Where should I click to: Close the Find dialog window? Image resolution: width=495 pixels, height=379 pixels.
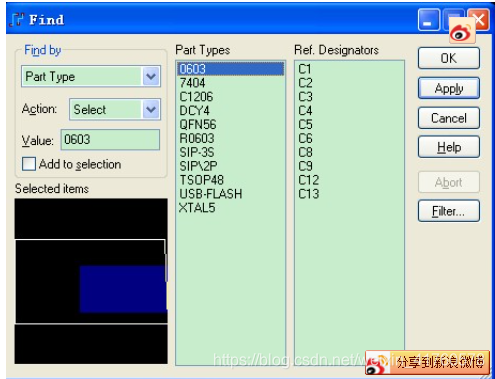pos(480,19)
